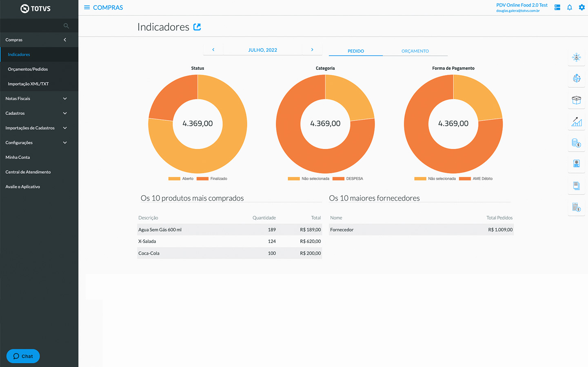The height and width of the screenshot is (367, 588).
Task: Go to next month after JULHO, 2022
Action: pyautogui.click(x=312, y=50)
